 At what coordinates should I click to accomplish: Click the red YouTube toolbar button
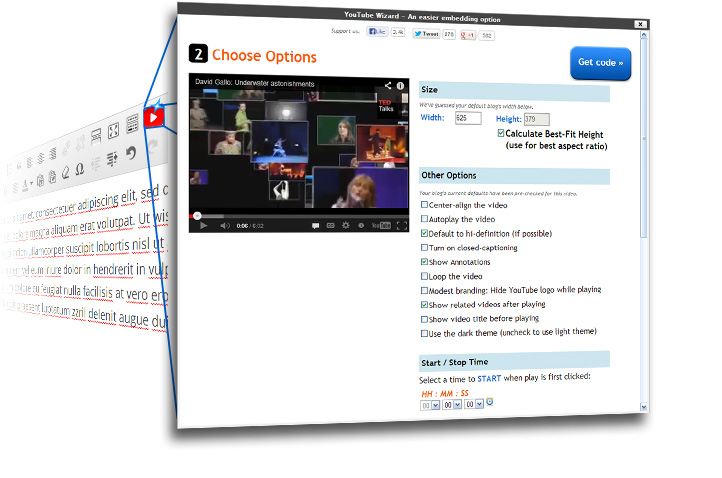[152, 119]
